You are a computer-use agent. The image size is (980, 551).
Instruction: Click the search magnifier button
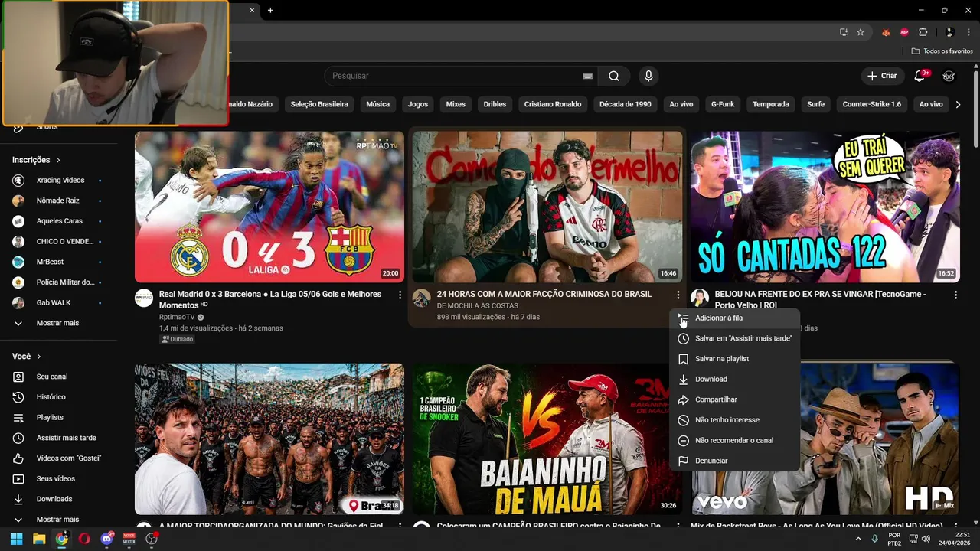[x=614, y=76]
